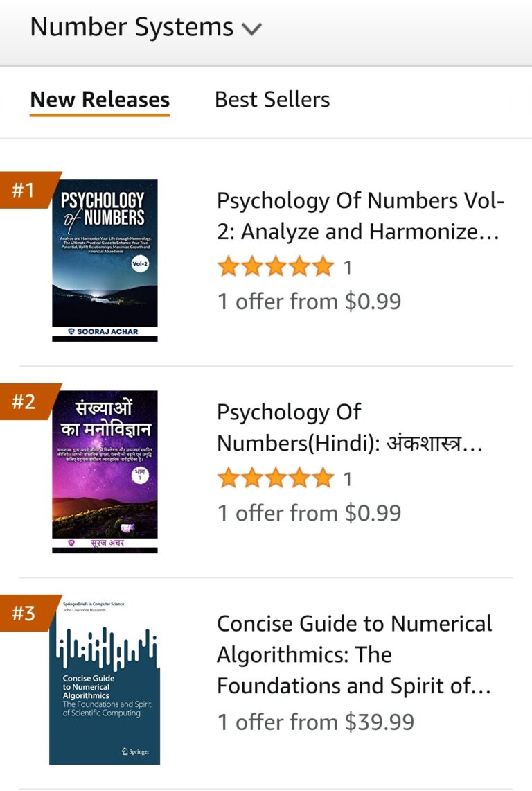View the review count for Vol-2 book
532x791 pixels.
point(348,268)
